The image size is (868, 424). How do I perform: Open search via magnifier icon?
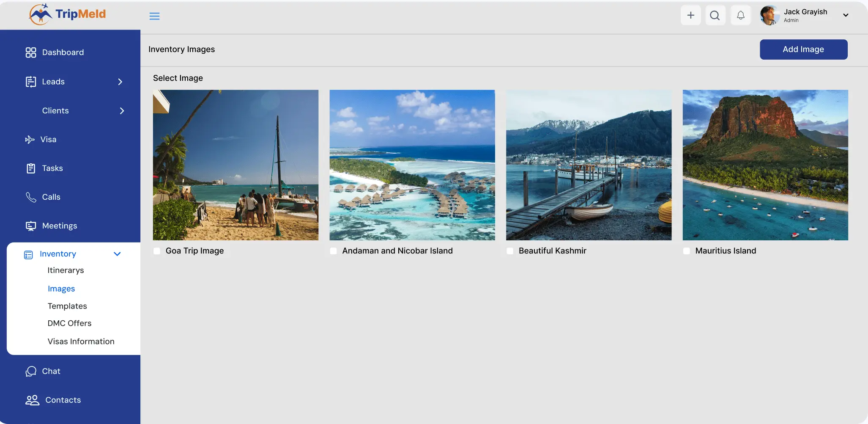(715, 15)
